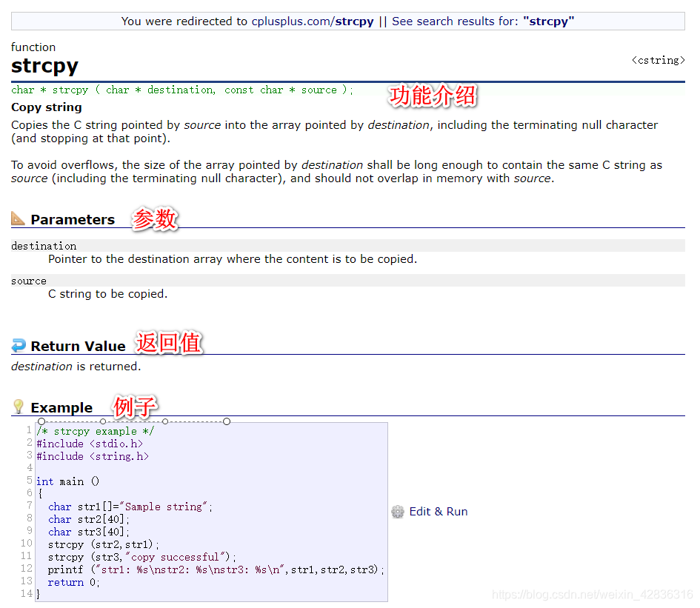700x608 pixels.
Task: Click the "strcpy (str2,str1);" code line
Action: point(104,544)
